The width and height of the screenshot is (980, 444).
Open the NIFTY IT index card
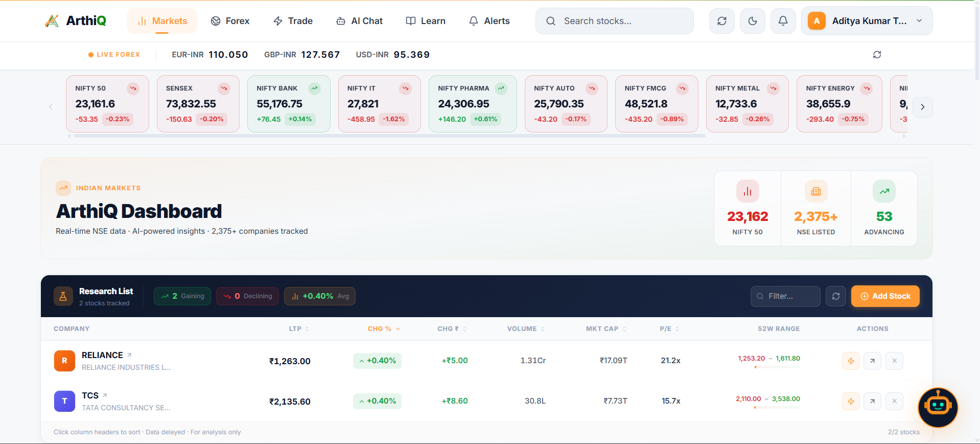point(380,104)
